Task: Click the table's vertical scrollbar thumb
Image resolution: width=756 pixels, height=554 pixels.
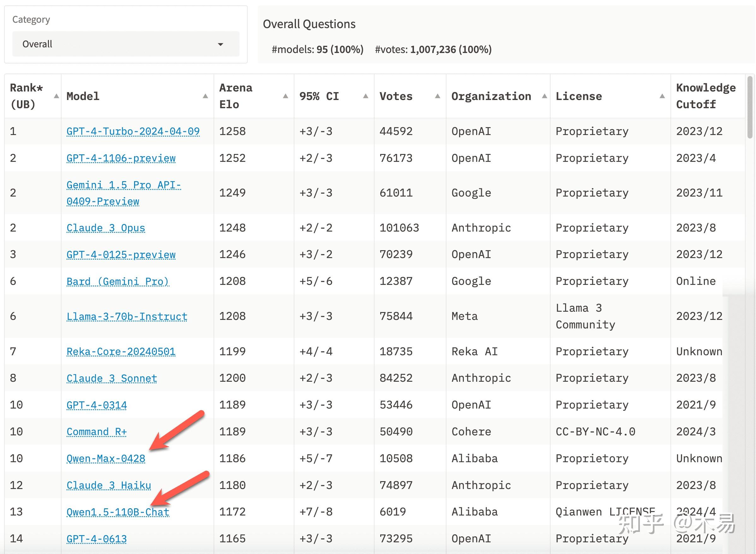Action: (750, 107)
